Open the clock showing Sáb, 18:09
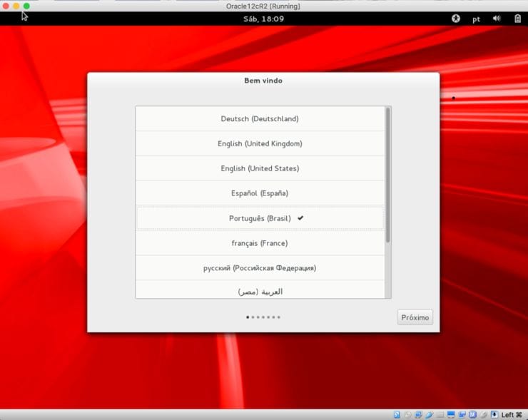Viewport: 528px width, 420px height. pos(264,19)
